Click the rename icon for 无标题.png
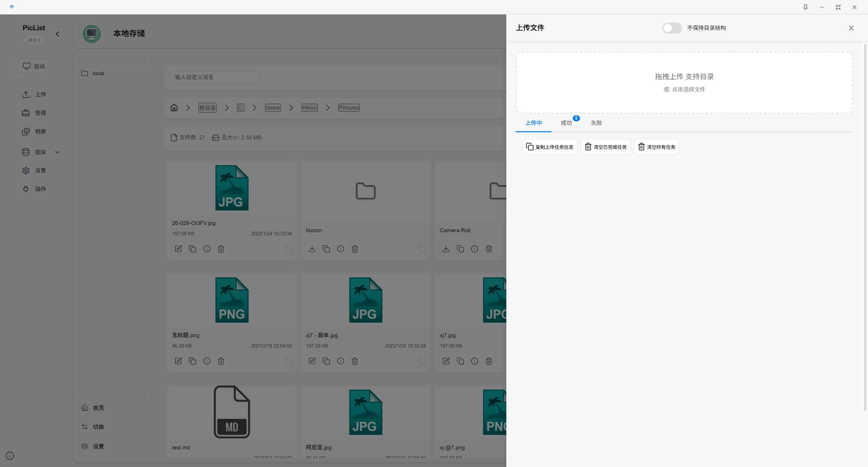The width and height of the screenshot is (868, 467). coord(179,361)
